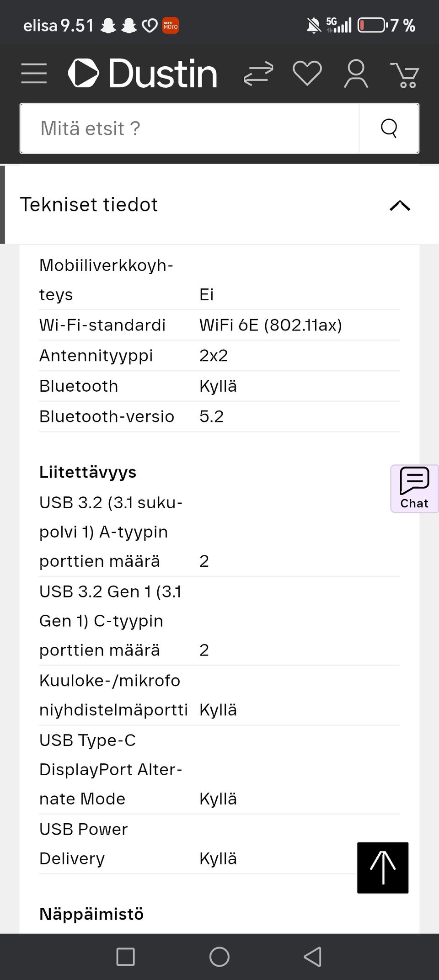
Task: Expand the Näppäimistö specification section
Action: tap(91, 914)
